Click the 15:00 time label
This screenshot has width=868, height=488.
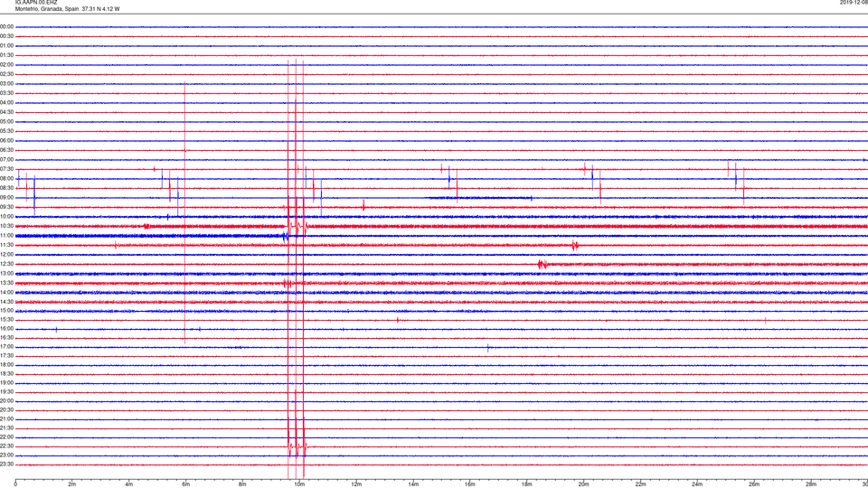point(6,311)
